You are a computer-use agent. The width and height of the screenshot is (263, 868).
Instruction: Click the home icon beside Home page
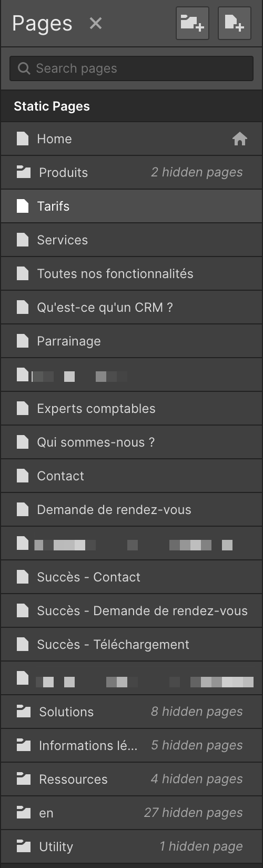click(240, 139)
